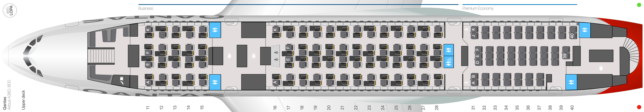The width and height of the screenshot is (644, 112).
Task: Click bassinet icon ahead of seat 17F
Action: tap(276, 53)
